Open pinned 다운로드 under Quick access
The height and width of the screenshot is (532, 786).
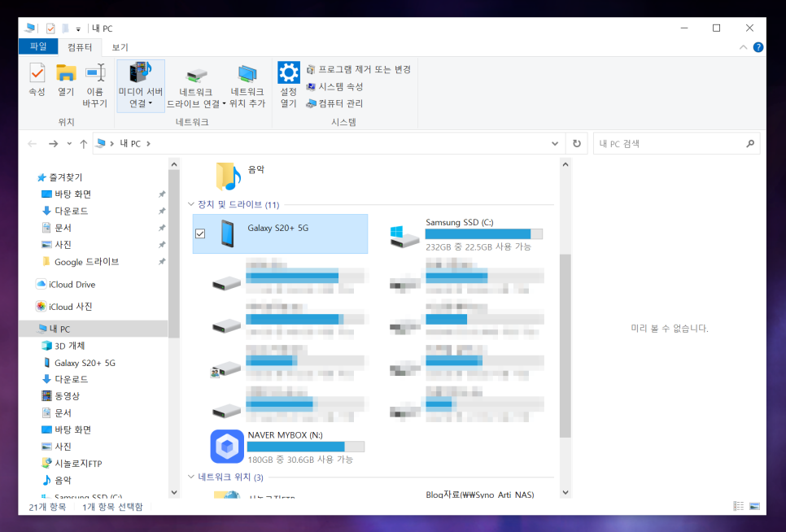click(64, 211)
